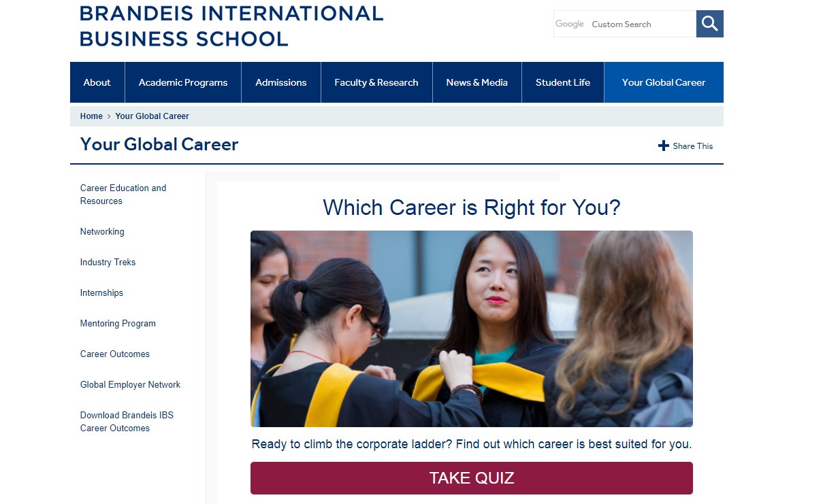The width and height of the screenshot is (823, 504).
Task: Open the Brandeis International Business School logo
Action: pos(231,25)
